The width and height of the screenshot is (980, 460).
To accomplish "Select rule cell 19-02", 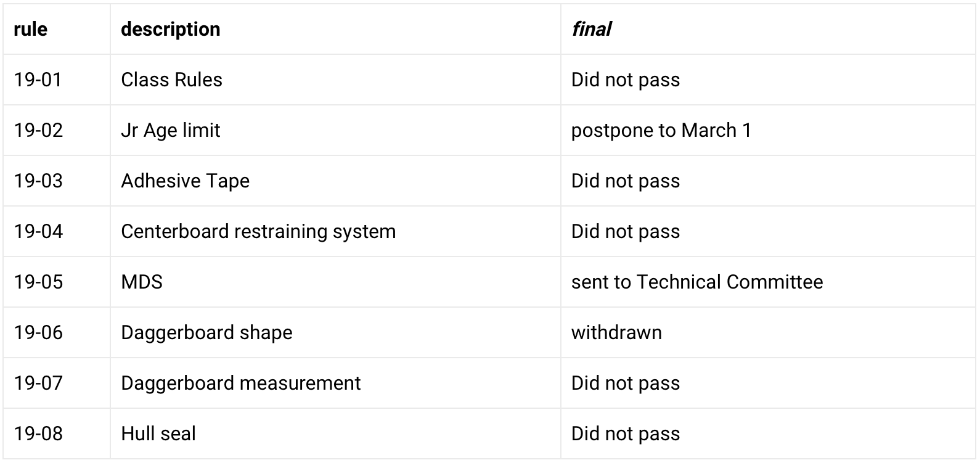I will pos(57,130).
